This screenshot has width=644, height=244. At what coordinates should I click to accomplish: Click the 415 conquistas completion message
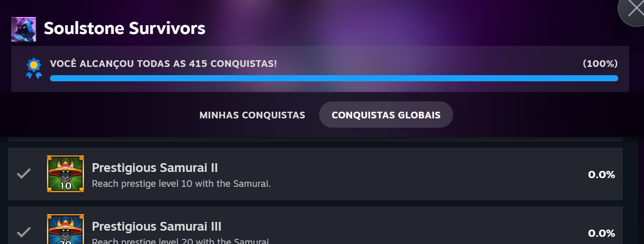(x=163, y=64)
